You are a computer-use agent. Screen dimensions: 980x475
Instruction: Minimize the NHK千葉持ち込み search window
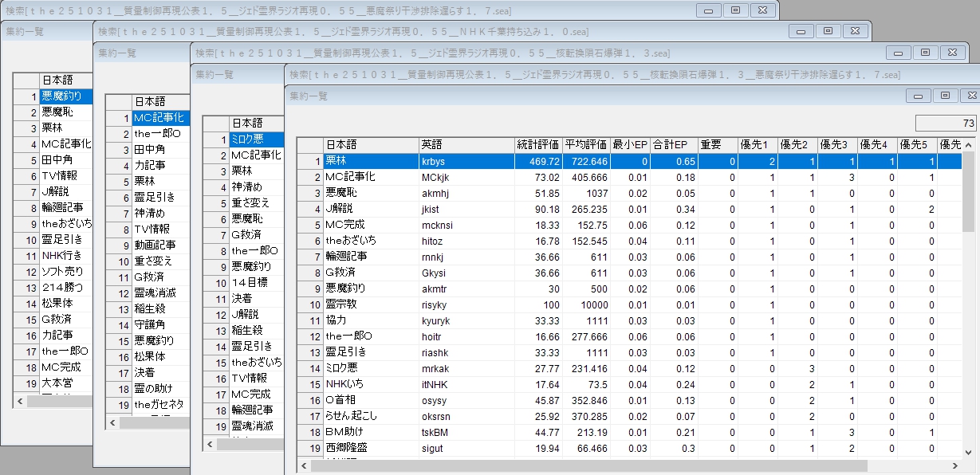(802, 30)
